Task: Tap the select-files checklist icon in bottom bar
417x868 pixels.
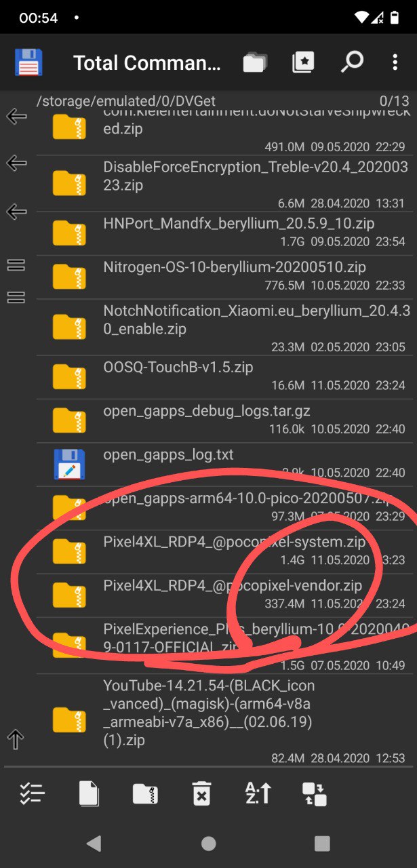Action: click(x=31, y=793)
